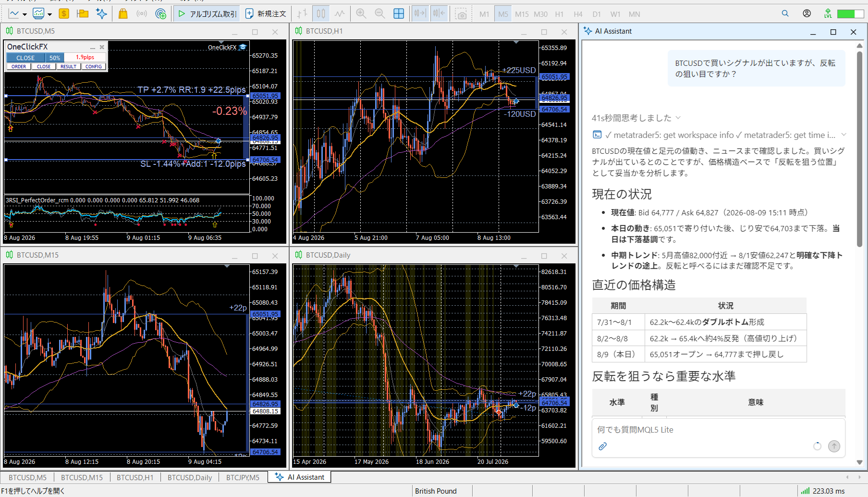Expand the metatrader5 tool calls list
868x497 pixels.
tap(719, 135)
